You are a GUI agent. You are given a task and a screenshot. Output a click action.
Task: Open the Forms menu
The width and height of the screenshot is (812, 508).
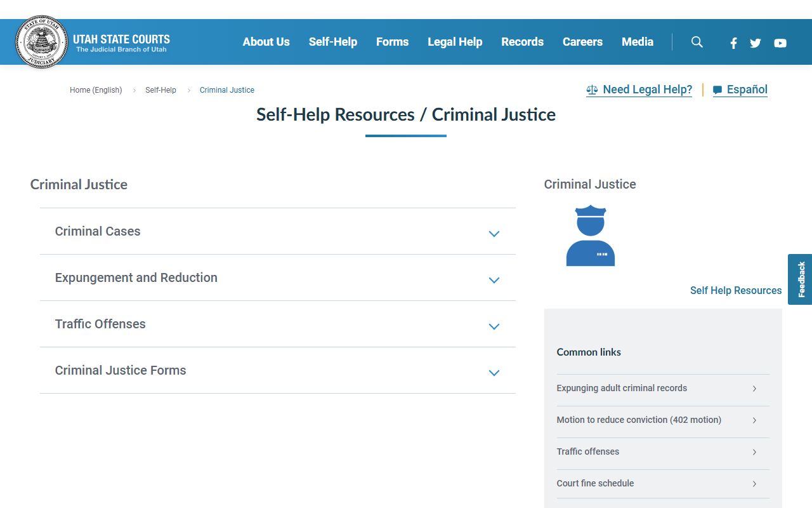point(392,42)
